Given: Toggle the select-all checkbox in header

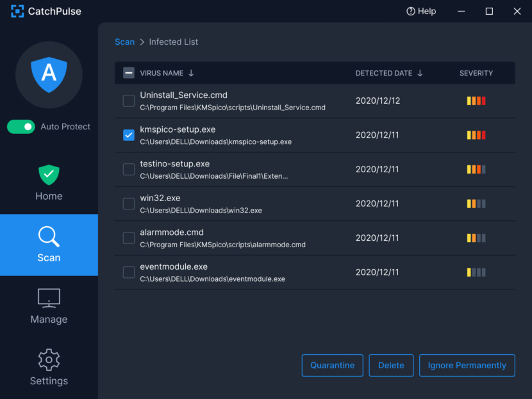Looking at the screenshot, I should tap(129, 73).
